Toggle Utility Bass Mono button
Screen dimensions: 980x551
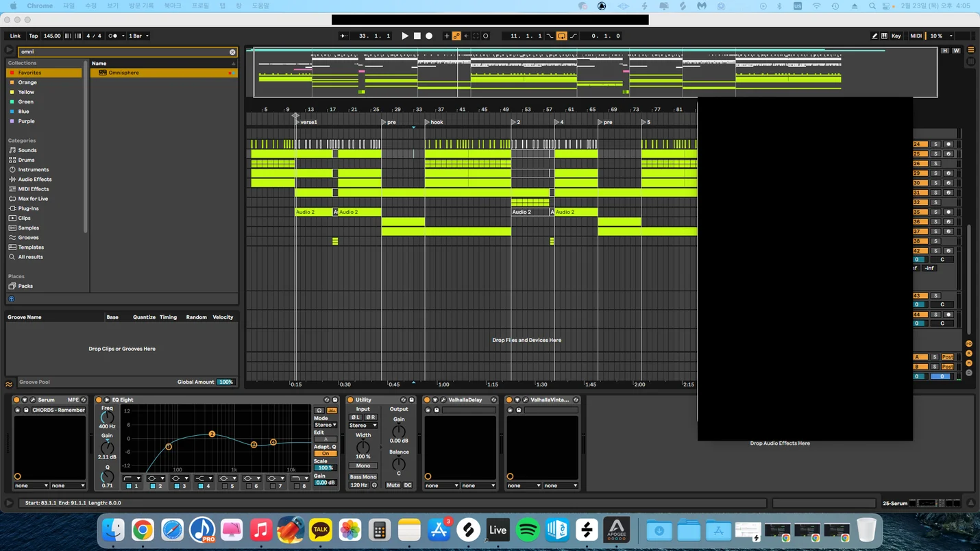coord(363,477)
